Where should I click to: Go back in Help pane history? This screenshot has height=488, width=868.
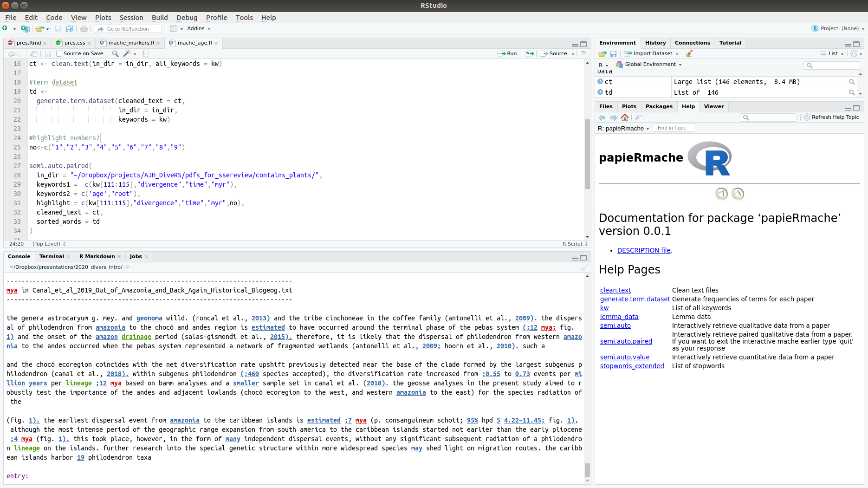pos(602,117)
